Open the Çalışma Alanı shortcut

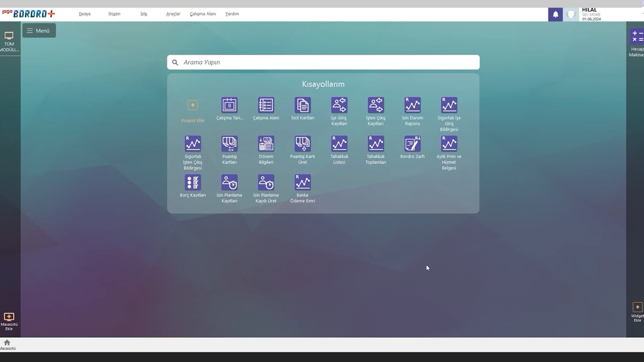click(x=266, y=109)
